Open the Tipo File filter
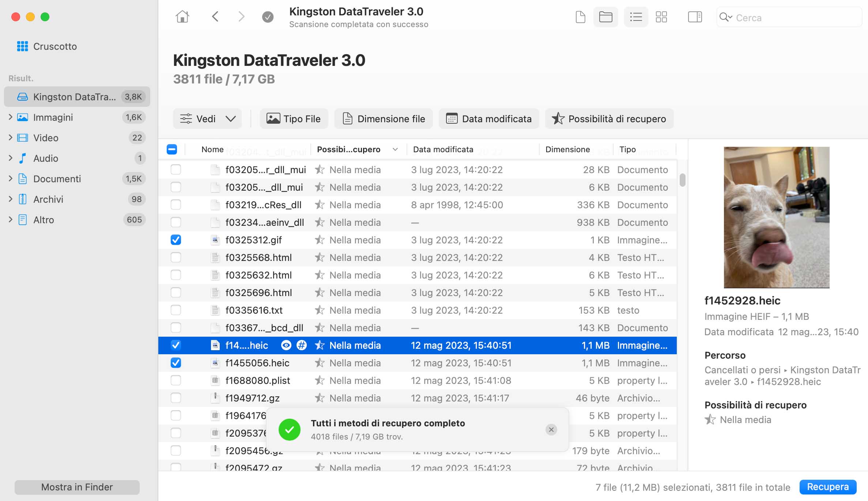The height and width of the screenshot is (501, 868). click(294, 119)
